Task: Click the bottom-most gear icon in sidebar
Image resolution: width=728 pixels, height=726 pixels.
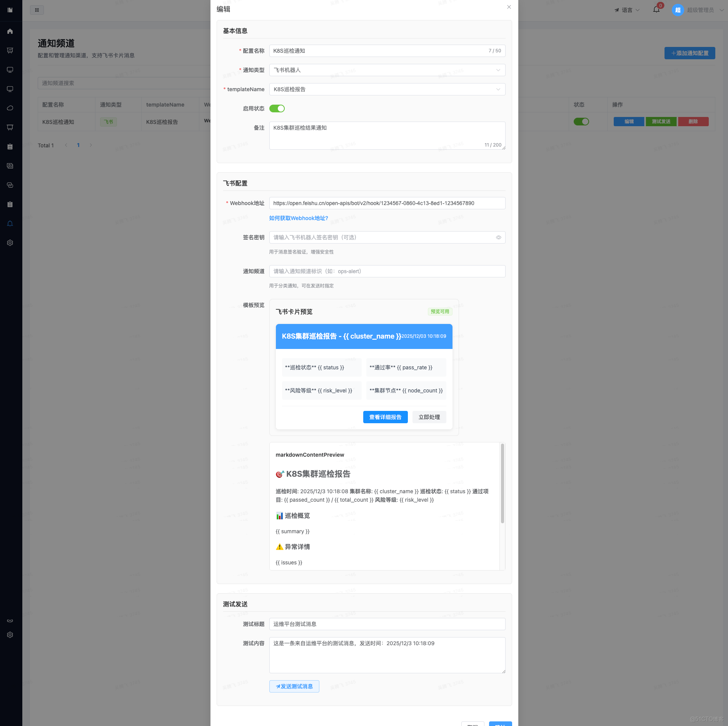Action: click(10, 635)
